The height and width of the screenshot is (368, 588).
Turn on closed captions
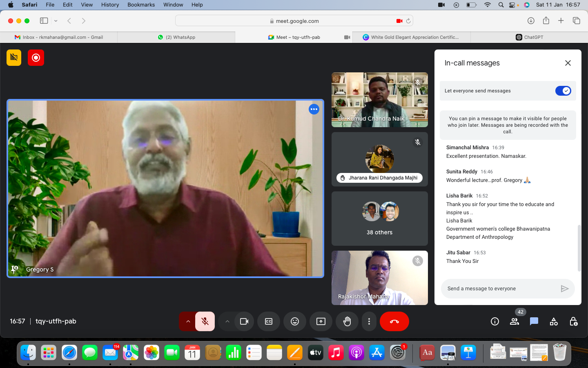(x=269, y=321)
